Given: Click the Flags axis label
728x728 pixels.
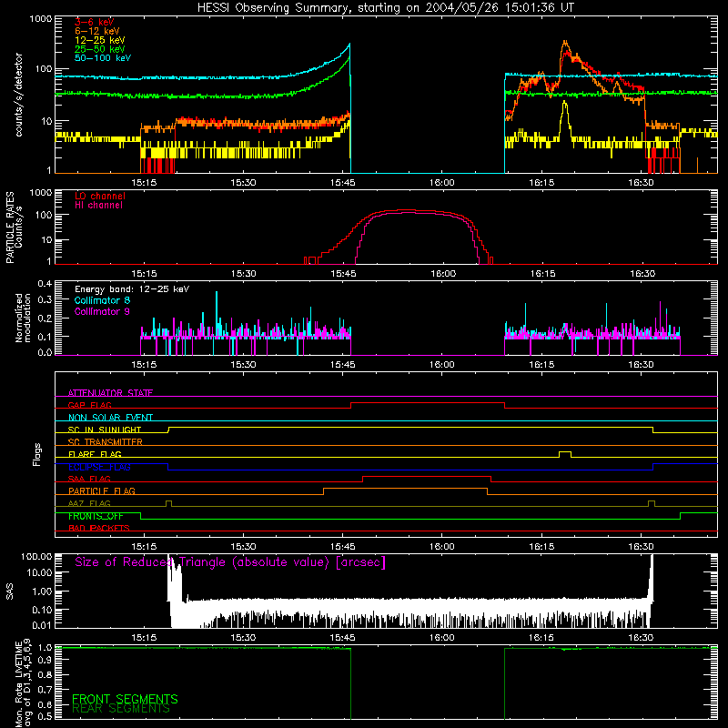Looking at the screenshot, I should tap(37, 454).
